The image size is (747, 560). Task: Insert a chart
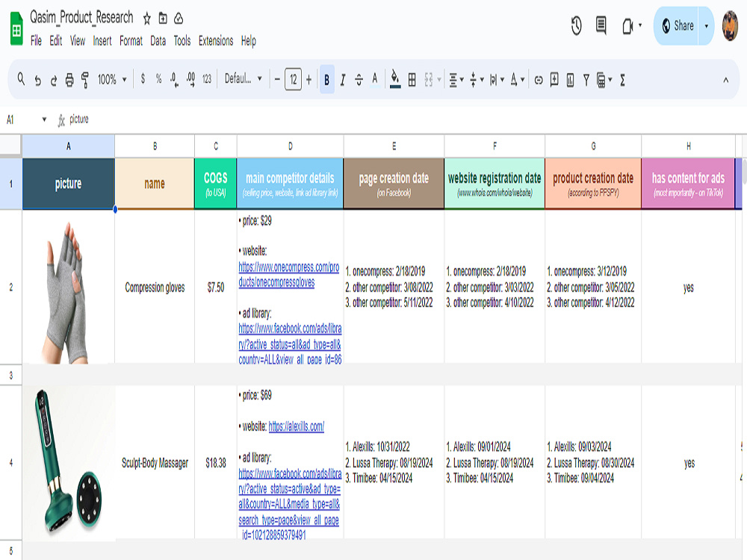pyautogui.click(x=570, y=80)
